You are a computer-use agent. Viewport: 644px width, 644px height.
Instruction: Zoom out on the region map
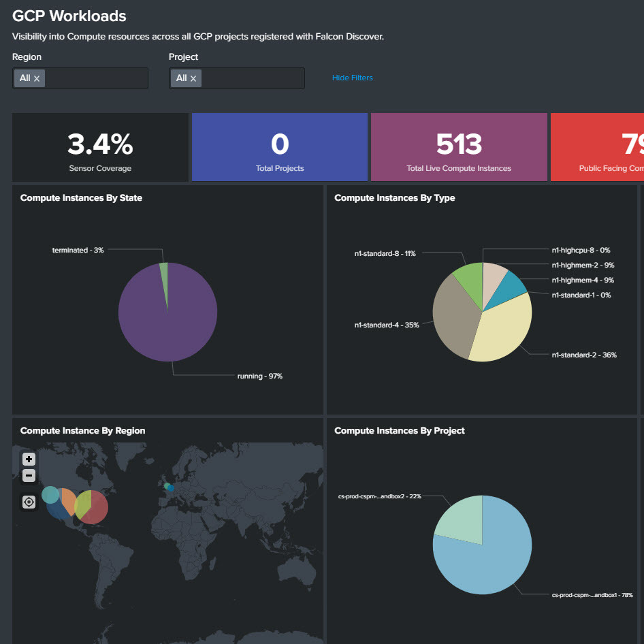tap(29, 476)
